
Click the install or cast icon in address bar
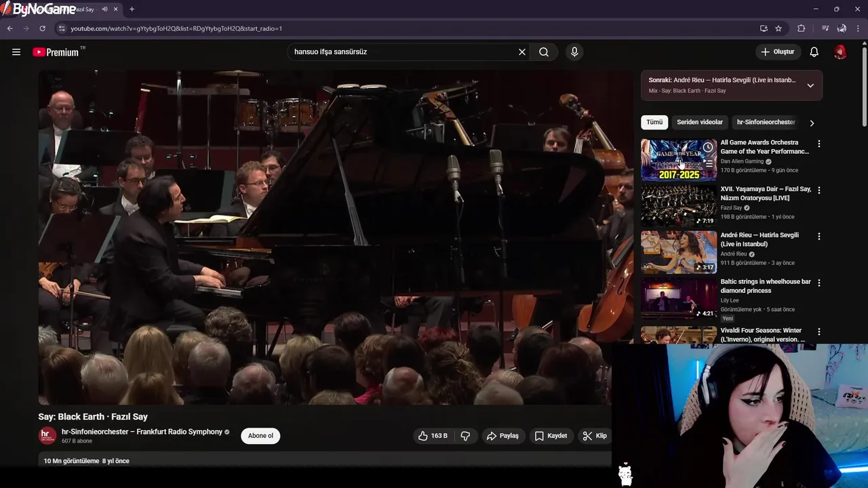[764, 28]
